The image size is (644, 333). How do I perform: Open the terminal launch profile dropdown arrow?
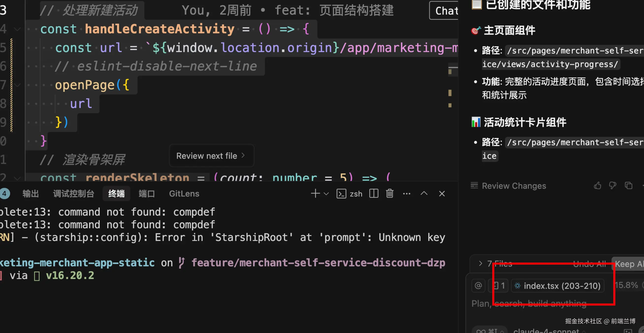pyautogui.click(x=326, y=194)
